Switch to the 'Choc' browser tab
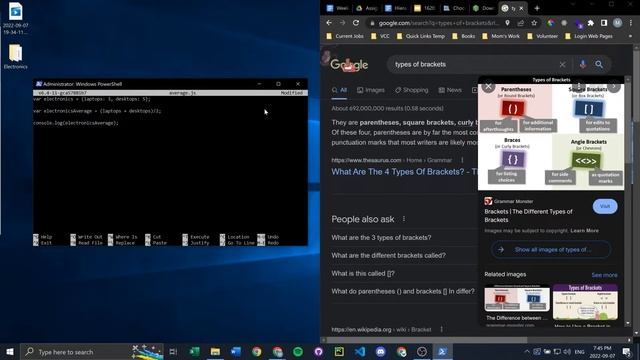The height and width of the screenshot is (360, 640). tap(455, 8)
